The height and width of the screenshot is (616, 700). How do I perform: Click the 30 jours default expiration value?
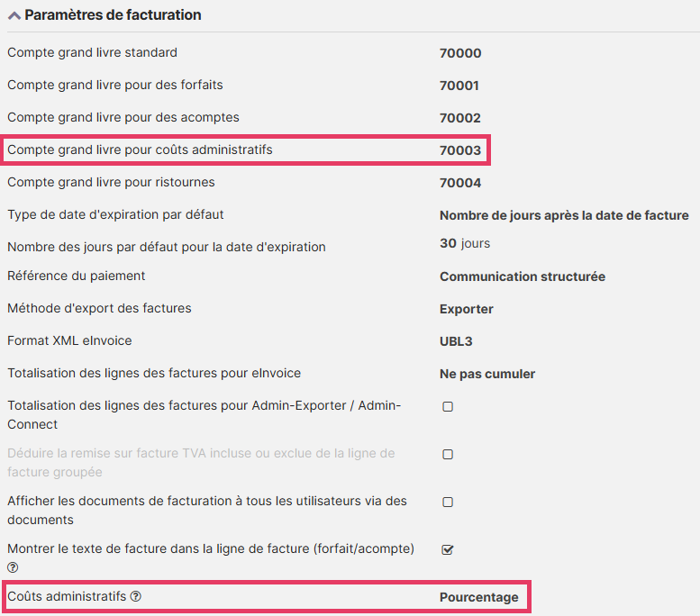[x=465, y=244]
